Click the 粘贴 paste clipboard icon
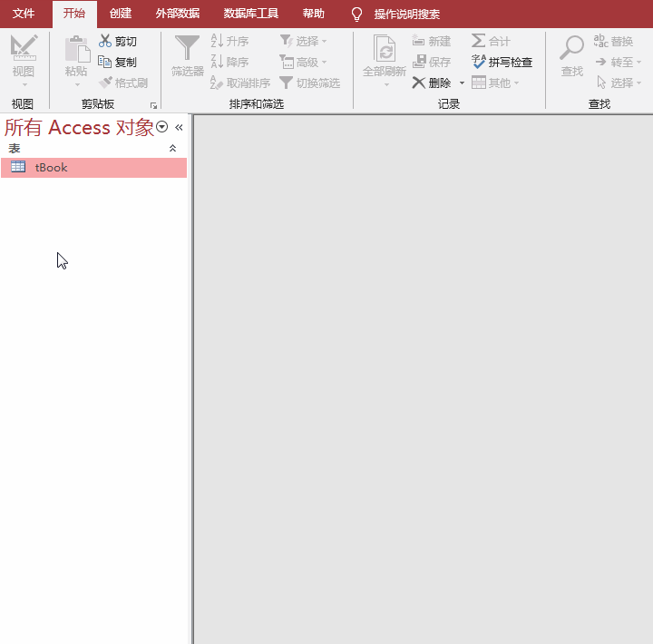This screenshot has width=653, height=644. pyautogui.click(x=77, y=49)
